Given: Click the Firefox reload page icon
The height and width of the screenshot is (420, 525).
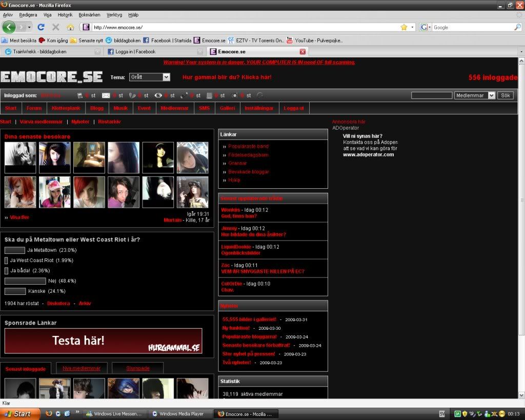Looking at the screenshot, I should click(41, 27).
